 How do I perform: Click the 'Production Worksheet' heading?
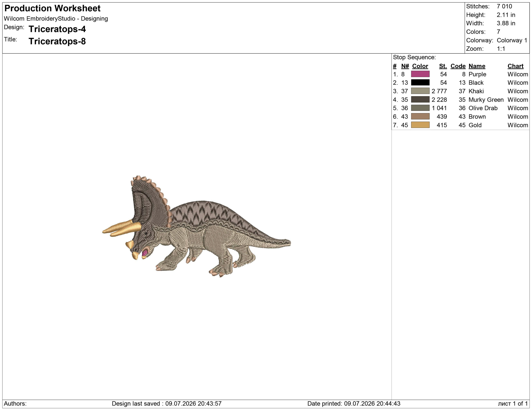point(52,8)
